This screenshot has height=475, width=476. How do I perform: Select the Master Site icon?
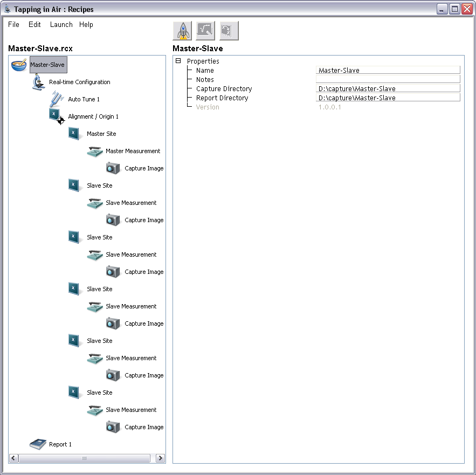point(75,134)
